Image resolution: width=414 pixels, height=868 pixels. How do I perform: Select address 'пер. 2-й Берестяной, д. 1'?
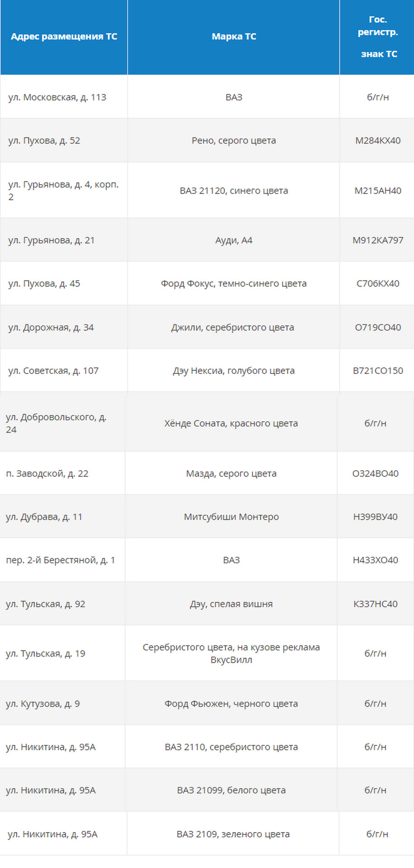(x=61, y=560)
